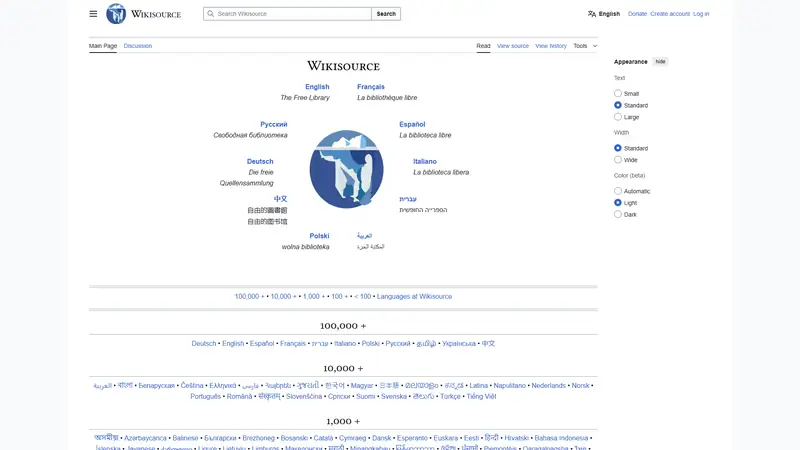Image resolution: width=800 pixels, height=450 pixels.
Task: Open the 中文 portal link beside the logo
Action: pyautogui.click(x=280, y=198)
